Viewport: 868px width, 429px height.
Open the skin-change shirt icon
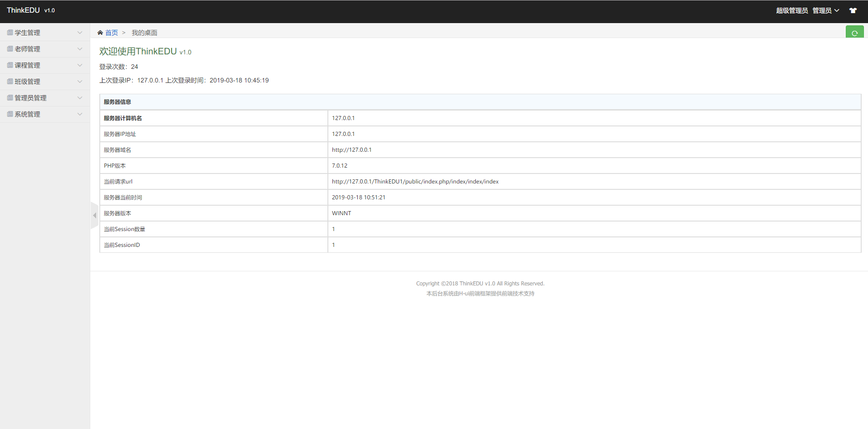(853, 10)
